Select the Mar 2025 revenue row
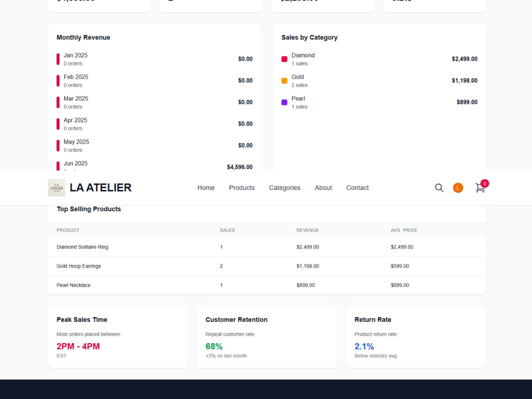 pyautogui.click(x=154, y=103)
